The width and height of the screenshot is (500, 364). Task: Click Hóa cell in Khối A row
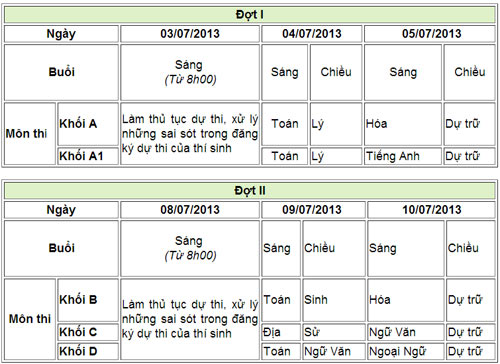(x=403, y=124)
